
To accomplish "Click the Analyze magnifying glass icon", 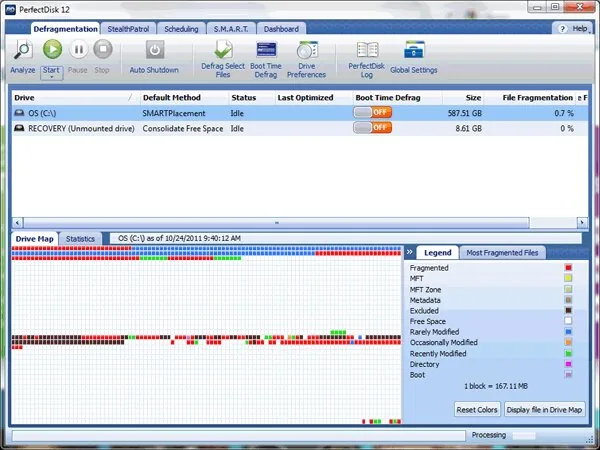I will pos(23,50).
